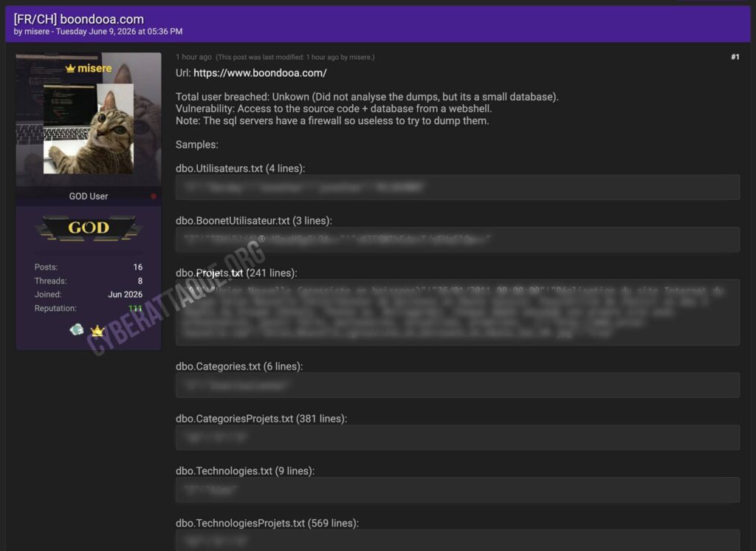Open misere's profile from the username

coord(94,69)
